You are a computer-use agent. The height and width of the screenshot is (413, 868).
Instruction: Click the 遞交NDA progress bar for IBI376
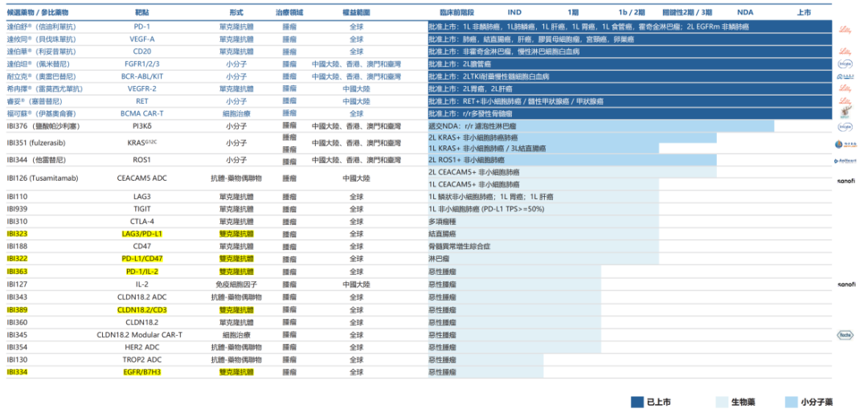[x=601, y=126]
